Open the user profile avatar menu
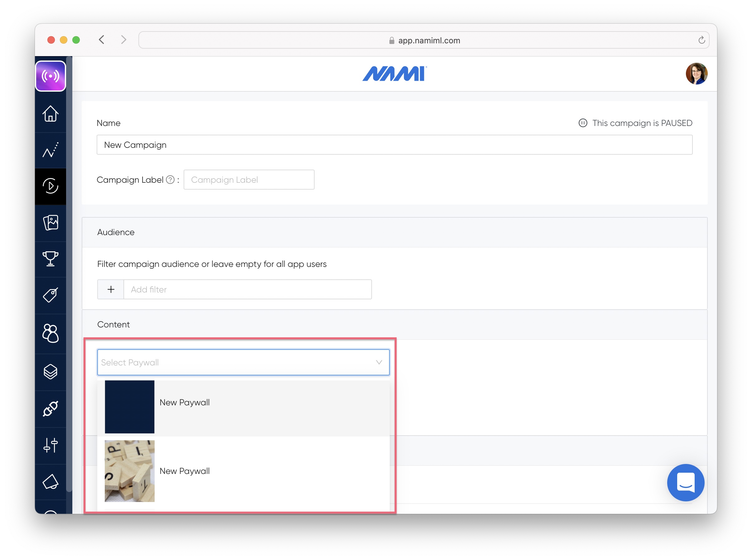The width and height of the screenshot is (752, 560). click(696, 74)
